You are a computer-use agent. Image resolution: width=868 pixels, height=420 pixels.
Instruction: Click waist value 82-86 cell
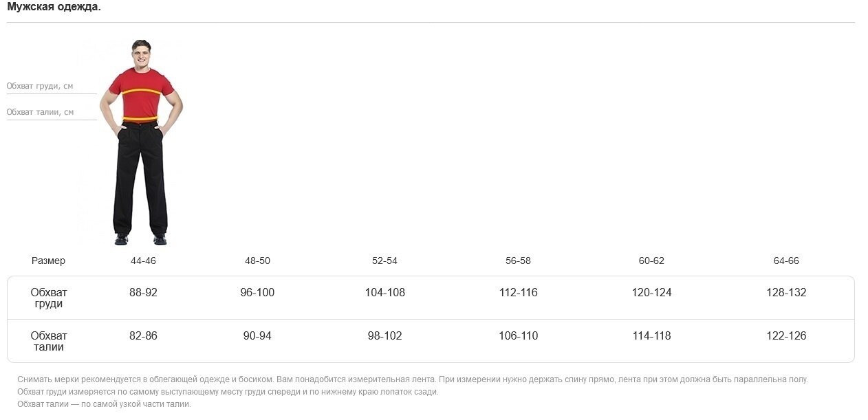(143, 335)
